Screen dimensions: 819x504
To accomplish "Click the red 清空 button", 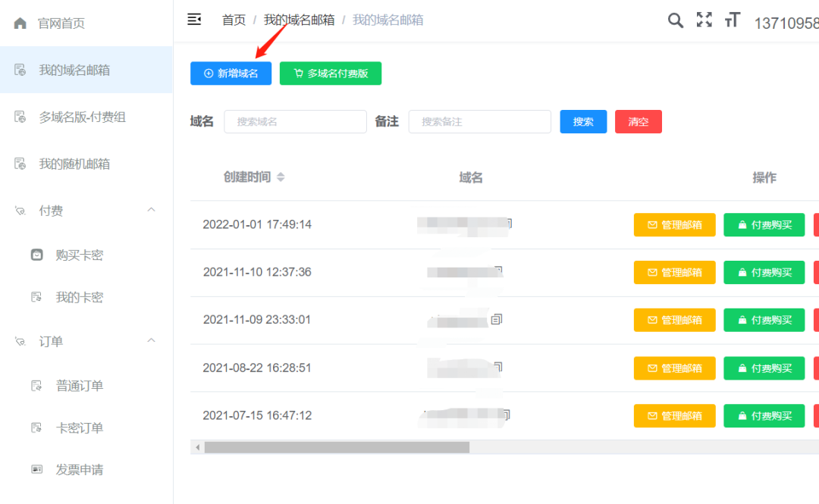I will click(x=638, y=121).
